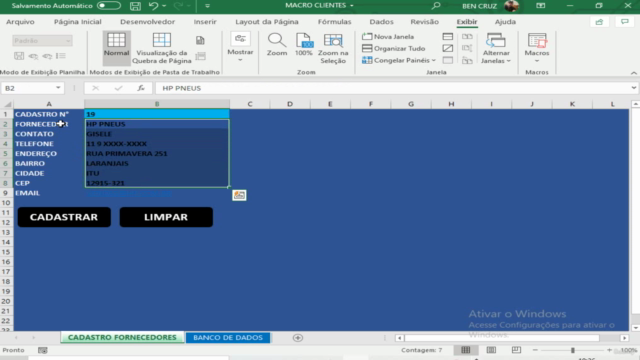Click the Reexibir unhide window icon

[x=448, y=60]
